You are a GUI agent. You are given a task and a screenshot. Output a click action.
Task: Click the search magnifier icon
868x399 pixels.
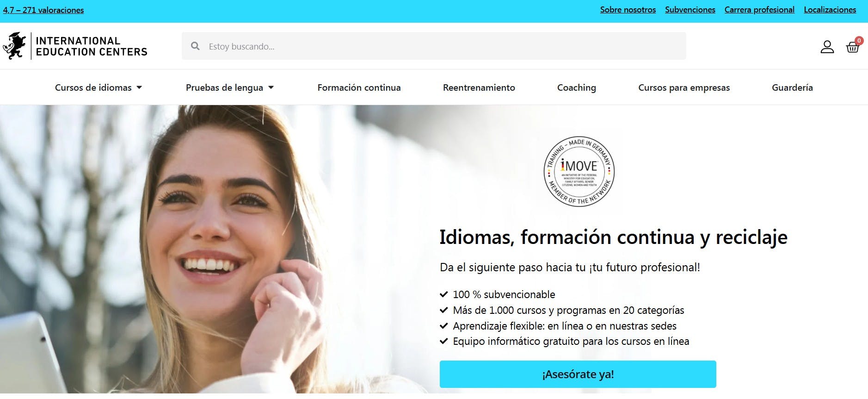tap(195, 46)
